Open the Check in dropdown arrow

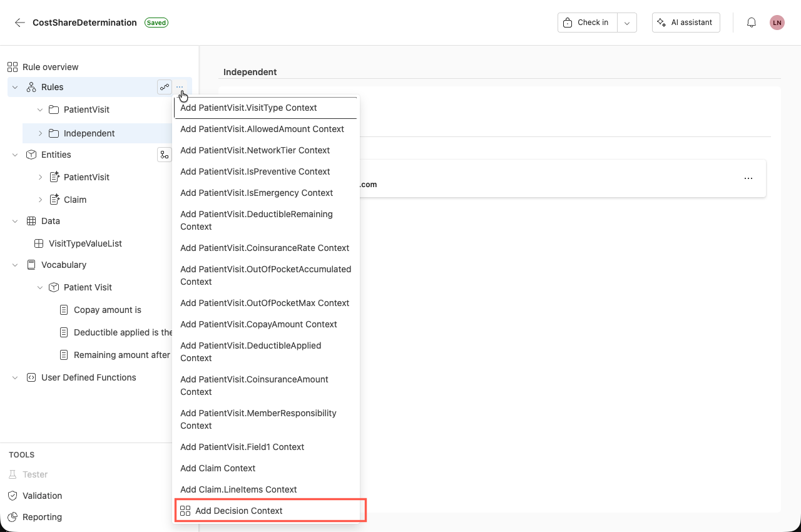626,22
